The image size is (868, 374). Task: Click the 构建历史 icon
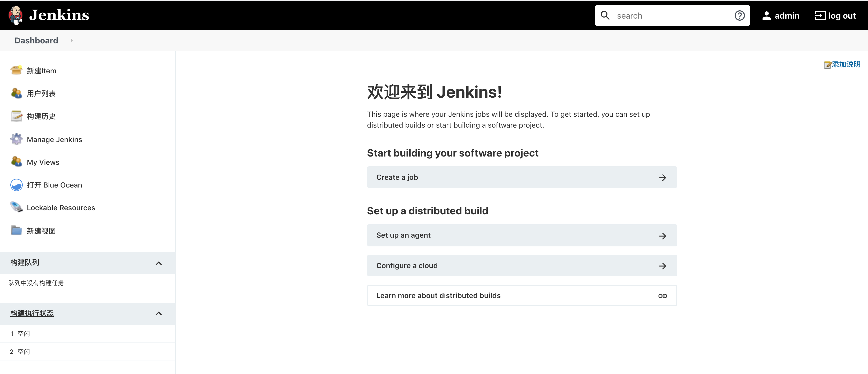click(16, 116)
